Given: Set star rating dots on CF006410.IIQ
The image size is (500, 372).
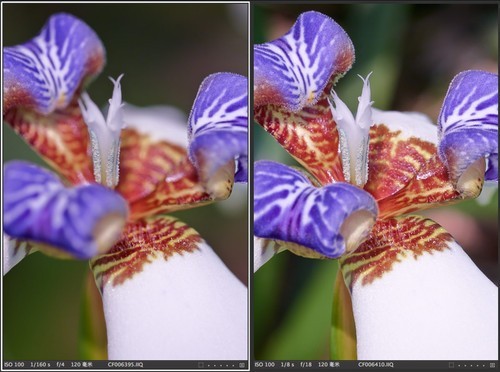Looking at the screenshot, I should click(x=471, y=365).
